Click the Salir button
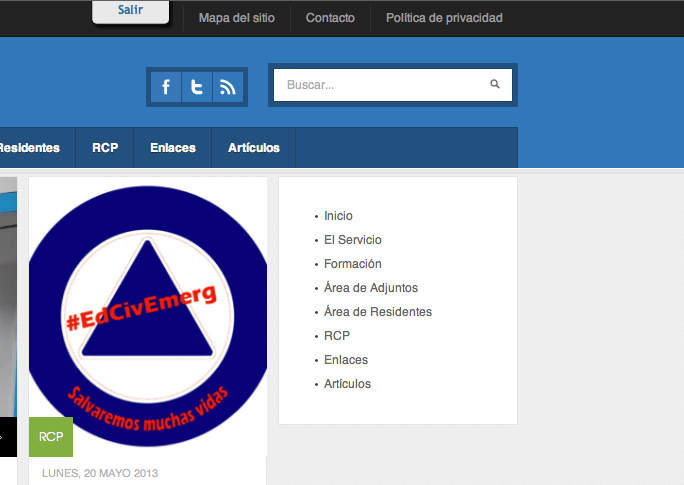The height and width of the screenshot is (485, 684). [130, 10]
